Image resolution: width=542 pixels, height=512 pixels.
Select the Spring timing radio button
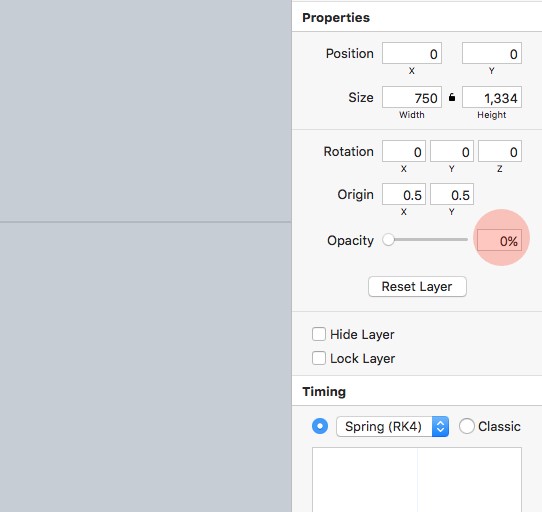320,426
